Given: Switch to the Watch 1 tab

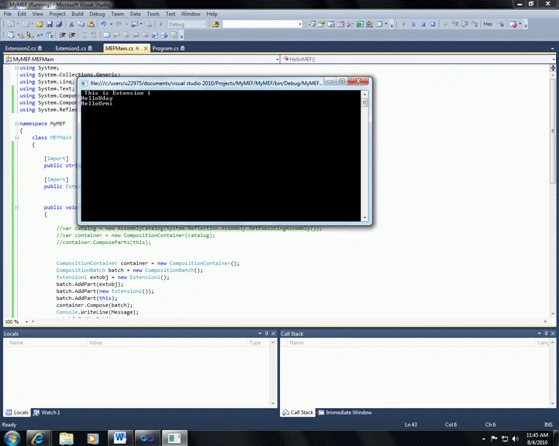Looking at the screenshot, I should [47, 412].
